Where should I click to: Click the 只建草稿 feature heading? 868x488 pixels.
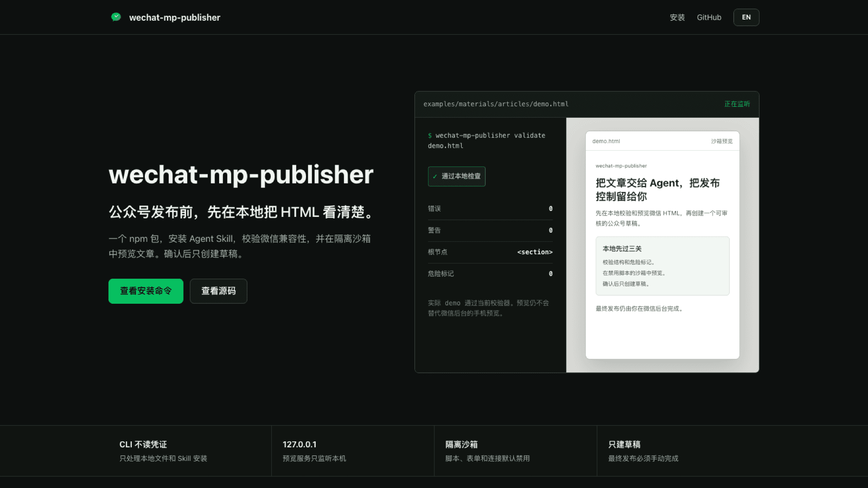coord(624,444)
